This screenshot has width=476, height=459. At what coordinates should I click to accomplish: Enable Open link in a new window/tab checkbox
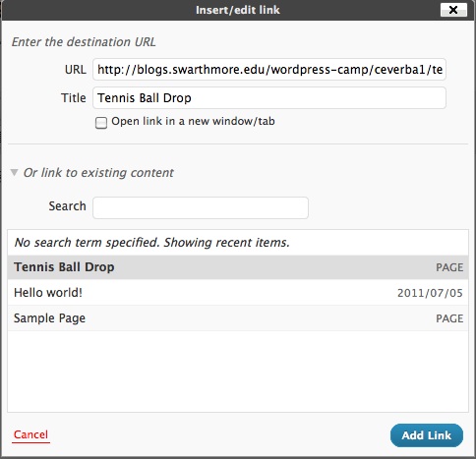point(101,123)
